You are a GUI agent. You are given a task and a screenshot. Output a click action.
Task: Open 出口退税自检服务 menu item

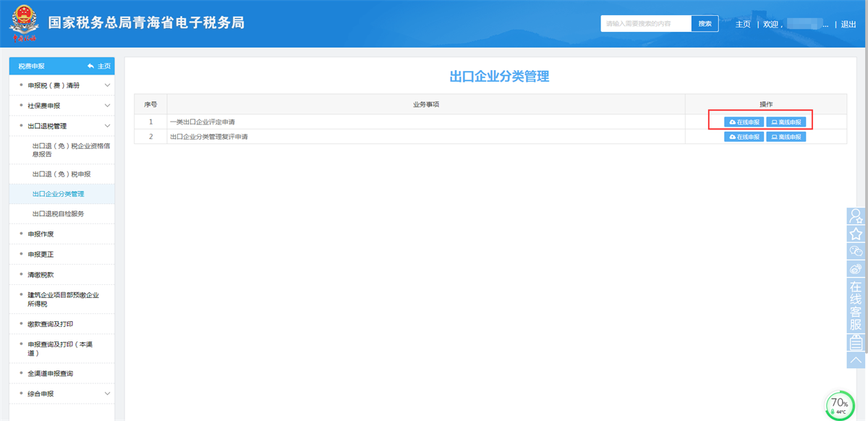tap(58, 214)
